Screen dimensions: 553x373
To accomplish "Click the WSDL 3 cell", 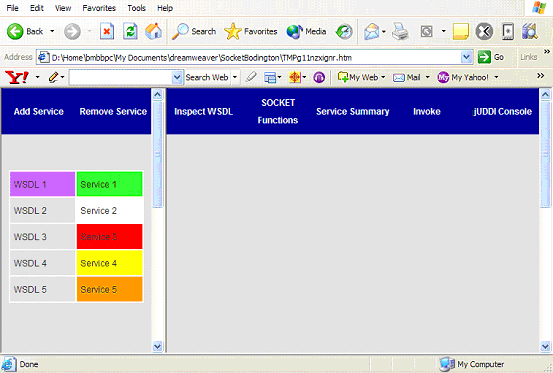I will click(42, 237).
